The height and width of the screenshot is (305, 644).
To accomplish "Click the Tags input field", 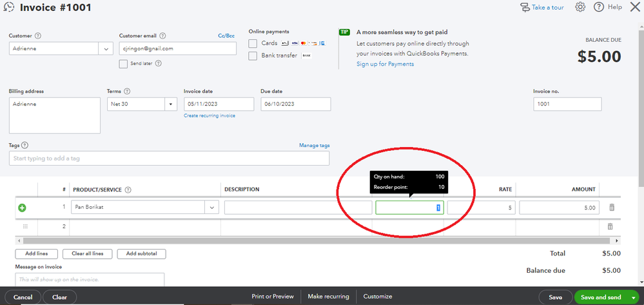I will 169,158.
